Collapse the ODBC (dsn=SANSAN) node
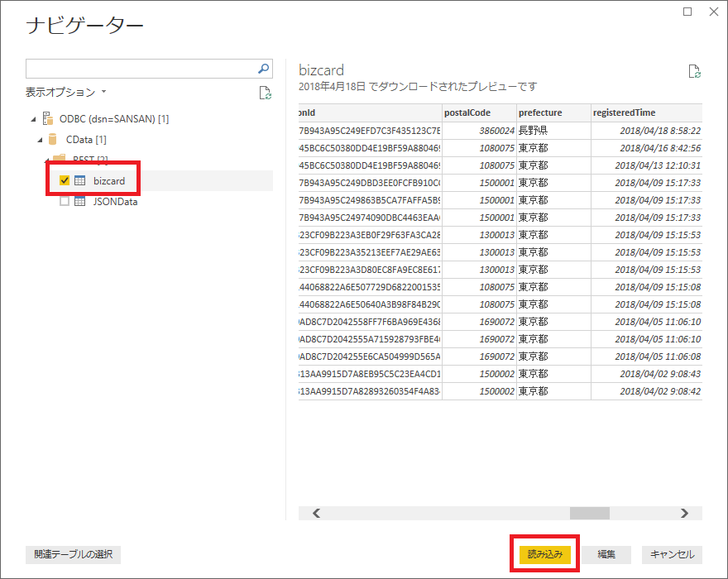The width and height of the screenshot is (728, 579). (33, 119)
